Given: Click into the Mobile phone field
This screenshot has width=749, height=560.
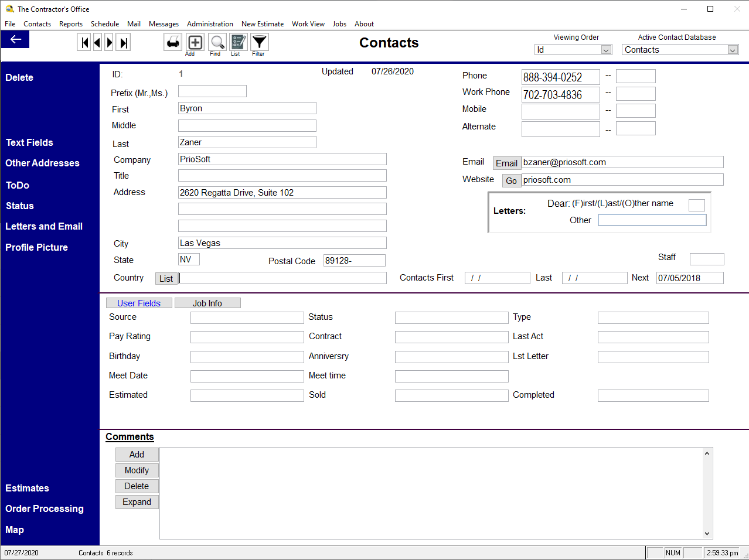Looking at the screenshot, I should tap(560, 111).
